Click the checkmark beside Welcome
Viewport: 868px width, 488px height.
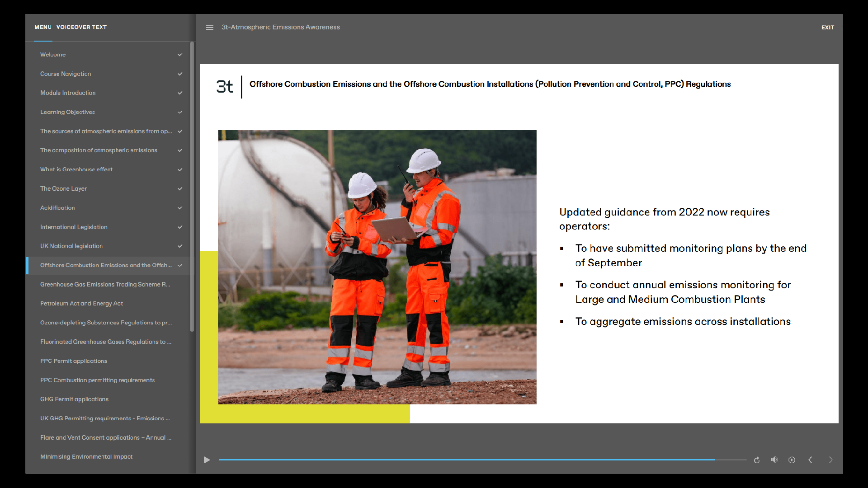click(180, 55)
